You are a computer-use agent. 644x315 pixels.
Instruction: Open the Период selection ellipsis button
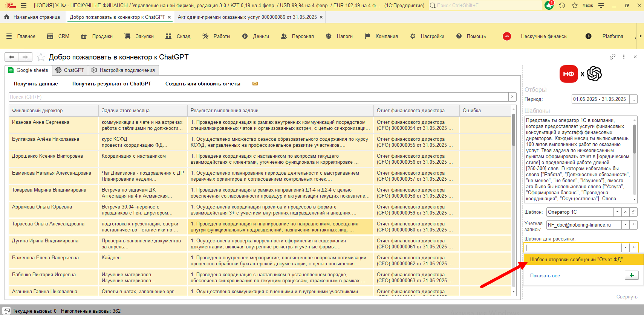633,99
